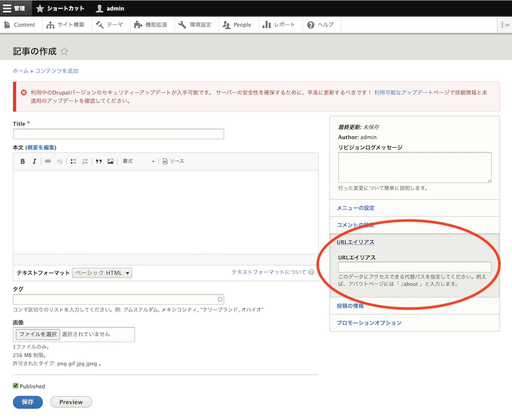Follow the コンテンツを追加 breadcrumb link
The width and height of the screenshot is (512, 420).
coord(57,71)
